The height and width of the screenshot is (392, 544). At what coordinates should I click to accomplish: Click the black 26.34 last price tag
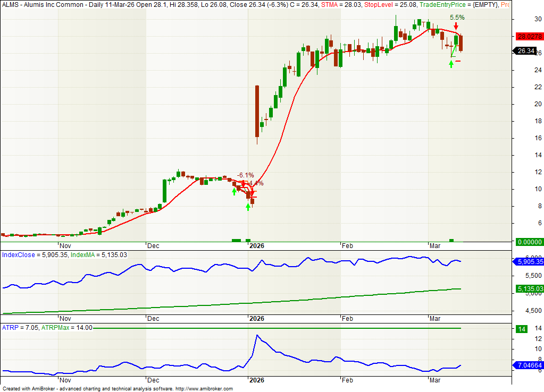[526, 51]
